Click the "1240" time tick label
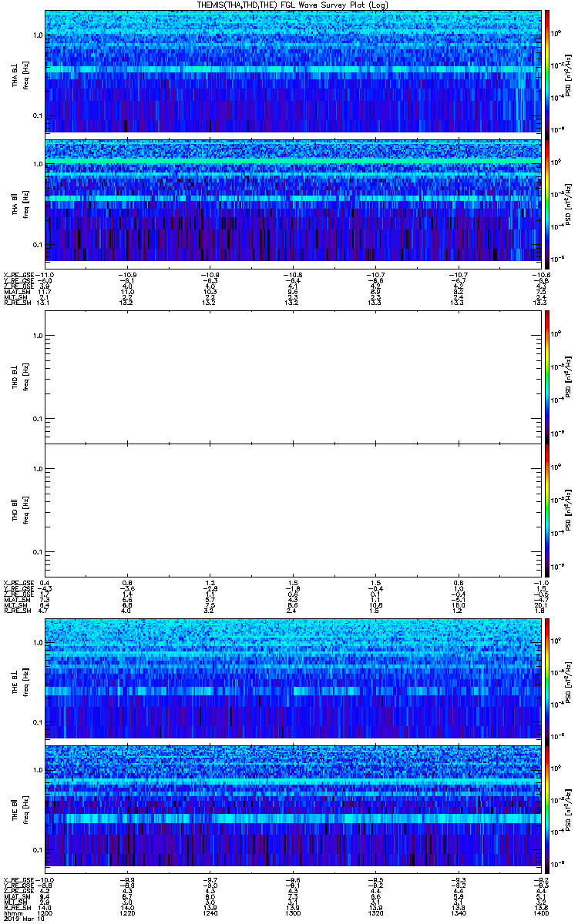The width and height of the screenshot is (578, 924). tap(210, 912)
